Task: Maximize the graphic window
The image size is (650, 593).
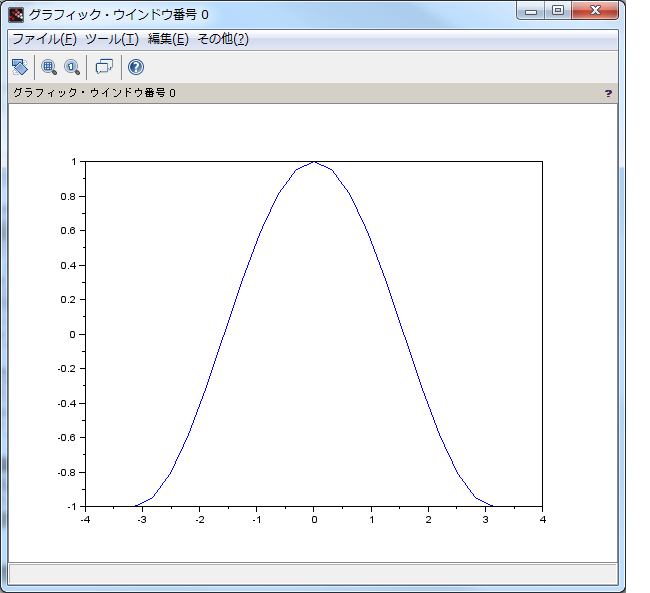Action: [x=558, y=11]
